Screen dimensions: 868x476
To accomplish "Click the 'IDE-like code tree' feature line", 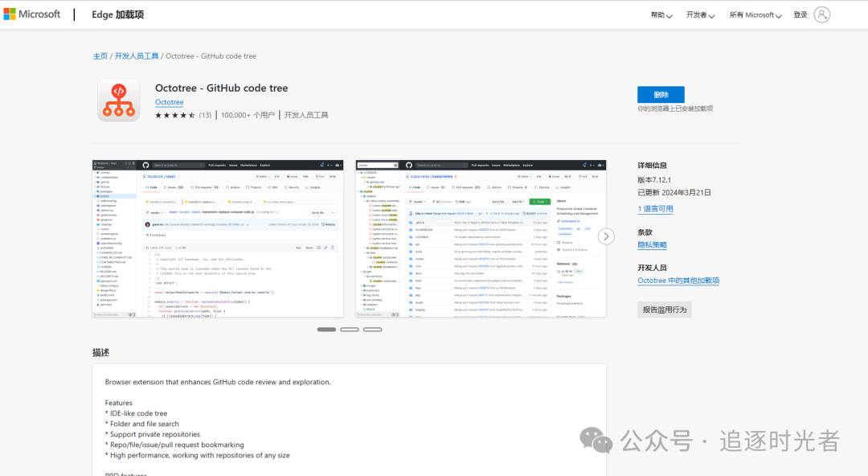I will (x=136, y=413).
